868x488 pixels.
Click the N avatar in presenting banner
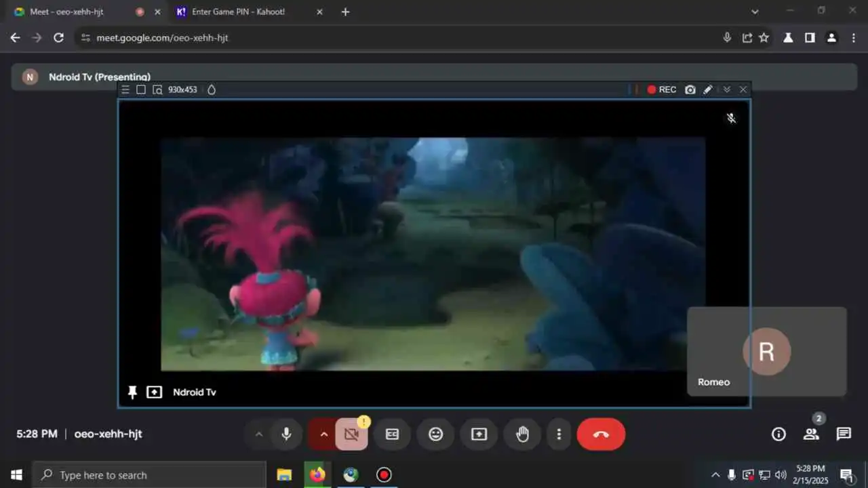tap(30, 77)
